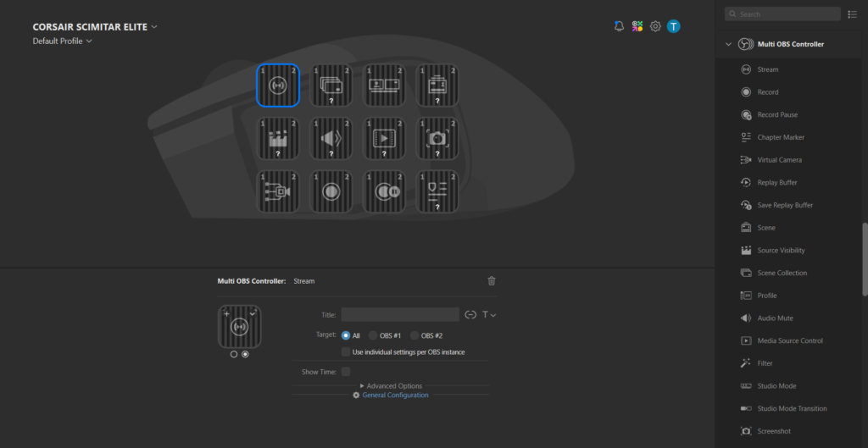This screenshot has height=448, width=868.
Task: Select the Audio Mute key in grid
Action: tap(332, 138)
